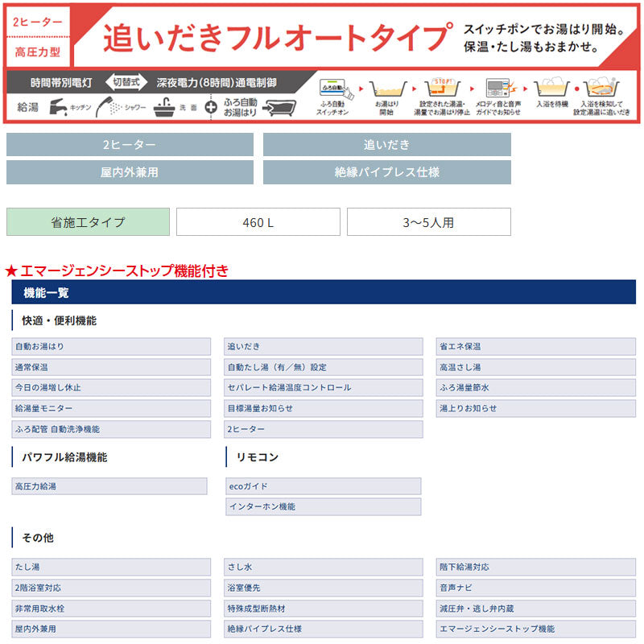
Task: Click the 入浴を待機 tub icon
Action: 552,87
